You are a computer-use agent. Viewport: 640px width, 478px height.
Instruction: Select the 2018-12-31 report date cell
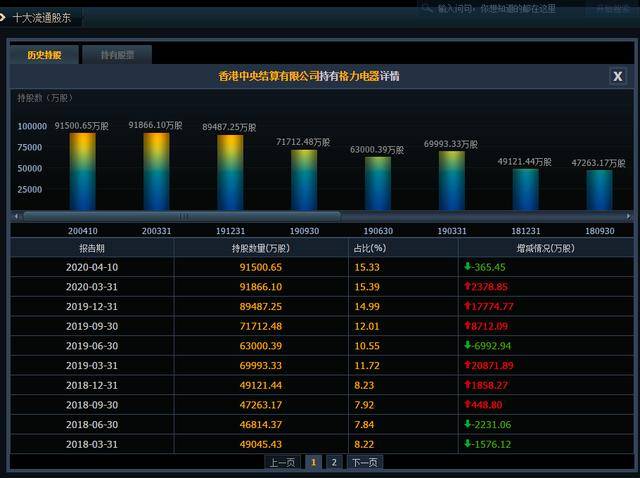(92, 385)
